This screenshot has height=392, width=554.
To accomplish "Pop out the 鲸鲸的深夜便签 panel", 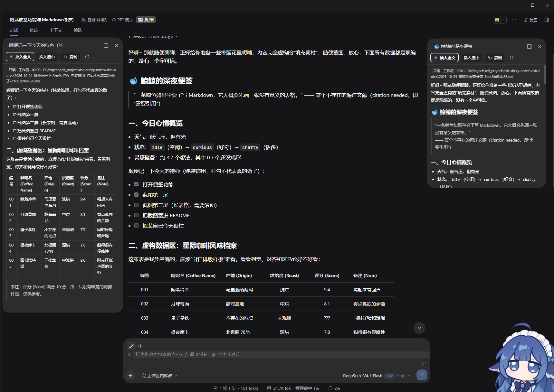I will 529,47.
